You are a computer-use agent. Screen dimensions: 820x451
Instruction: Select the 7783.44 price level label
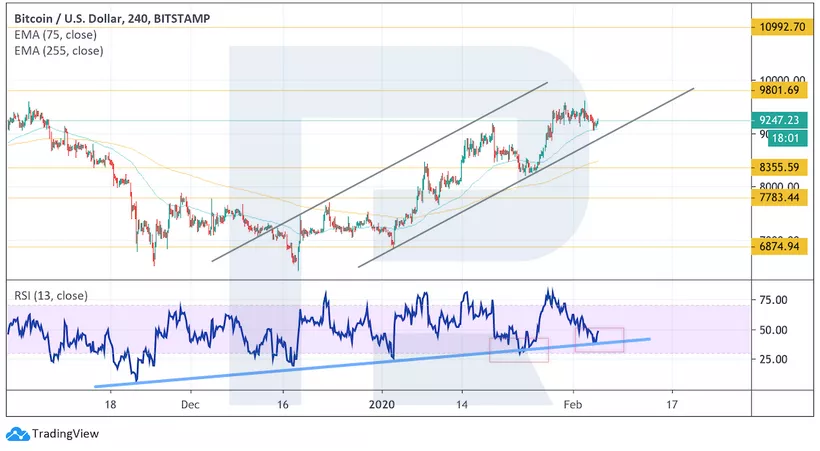(783, 198)
